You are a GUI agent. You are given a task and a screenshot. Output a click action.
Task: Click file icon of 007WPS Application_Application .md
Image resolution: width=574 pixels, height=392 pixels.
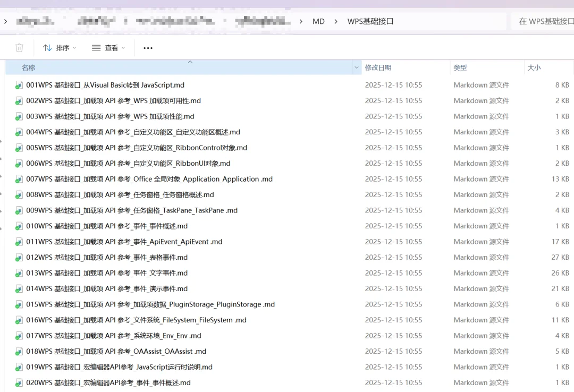tap(19, 180)
